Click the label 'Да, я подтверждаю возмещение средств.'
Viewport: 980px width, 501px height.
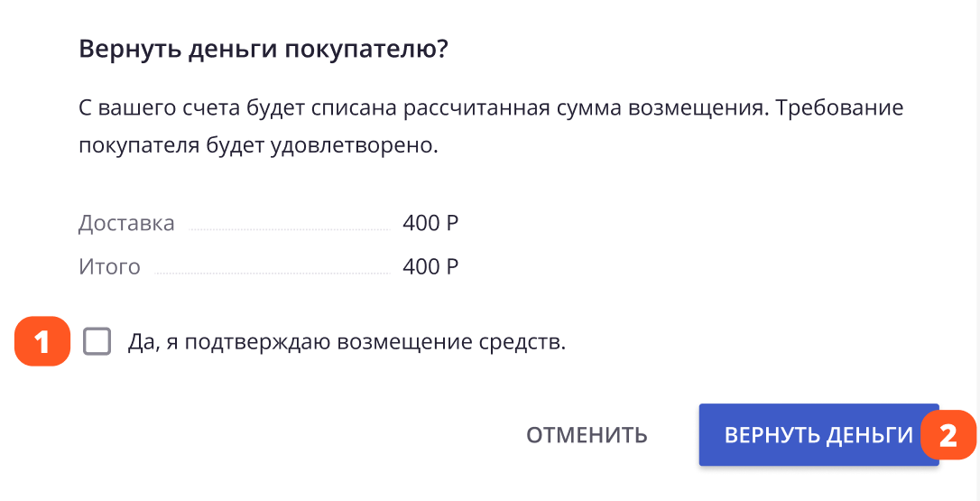point(347,342)
